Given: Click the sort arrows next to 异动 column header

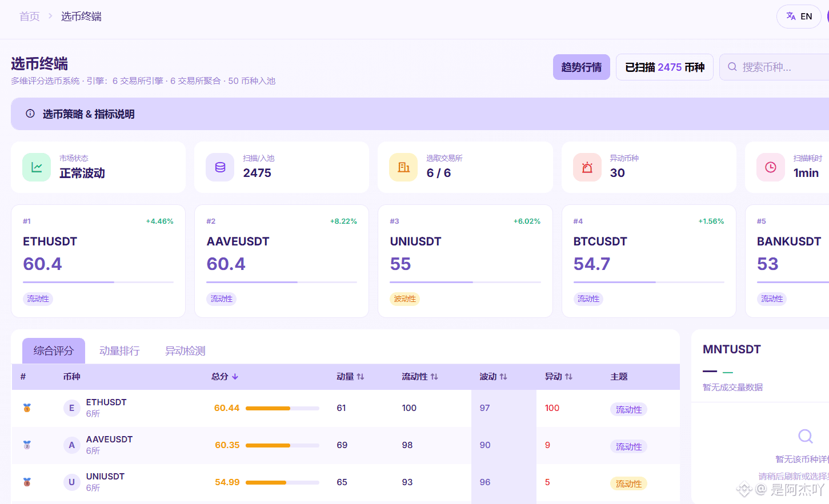Looking at the screenshot, I should pos(568,377).
